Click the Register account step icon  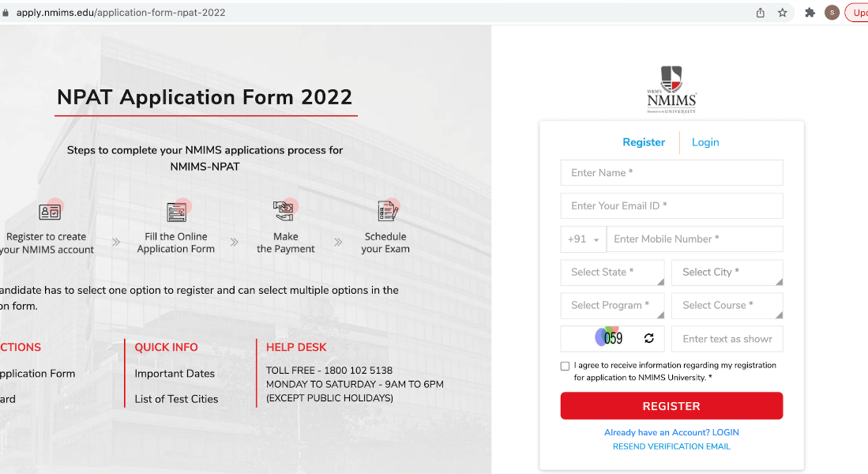[x=50, y=211]
